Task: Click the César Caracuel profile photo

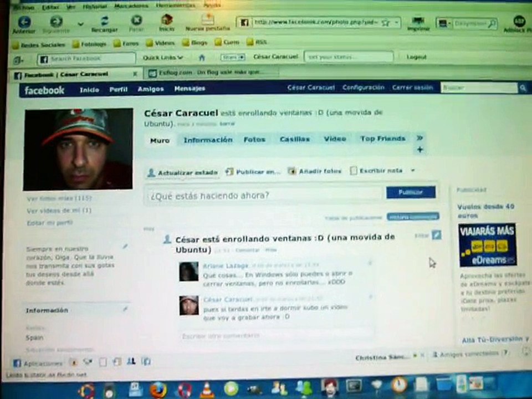Action: [78, 149]
